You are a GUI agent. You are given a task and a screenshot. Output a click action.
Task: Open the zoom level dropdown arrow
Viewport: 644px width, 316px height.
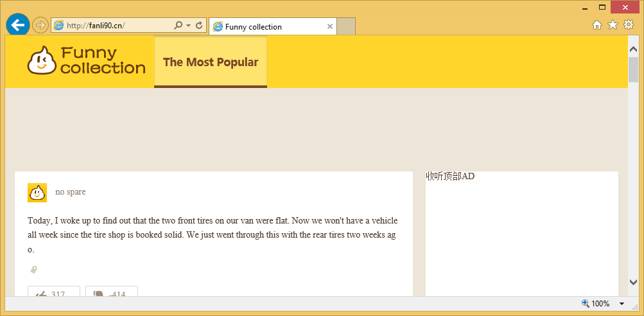click(x=622, y=304)
